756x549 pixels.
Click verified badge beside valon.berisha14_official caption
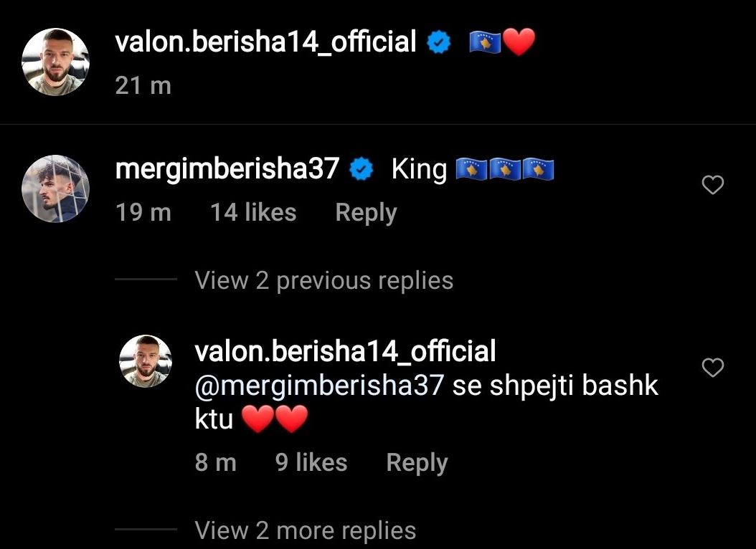439,42
